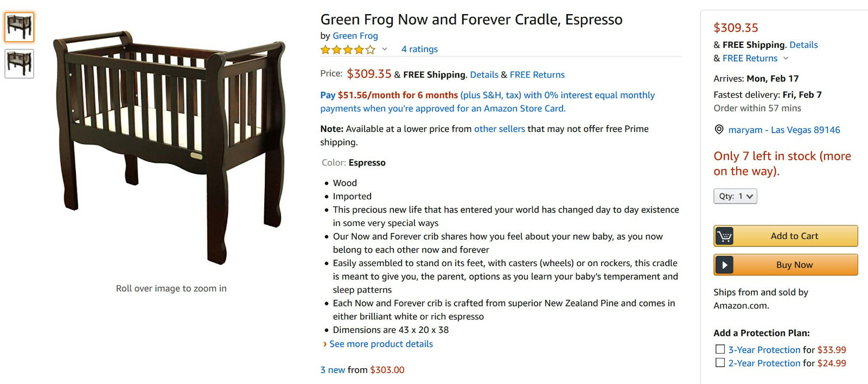Expand the FREE Returns details chevron
The image size is (868, 384).
(787, 58)
